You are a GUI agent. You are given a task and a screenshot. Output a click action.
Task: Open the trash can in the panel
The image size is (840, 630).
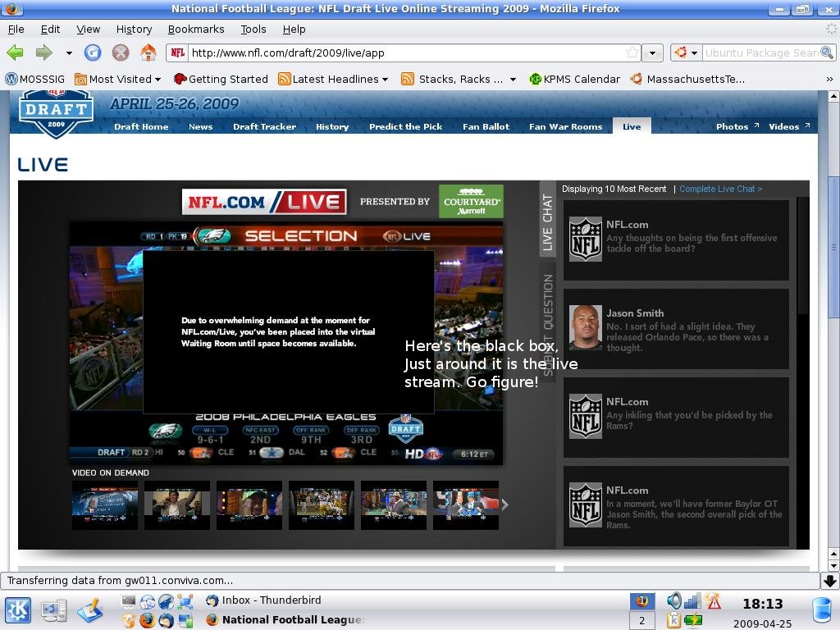point(822,610)
